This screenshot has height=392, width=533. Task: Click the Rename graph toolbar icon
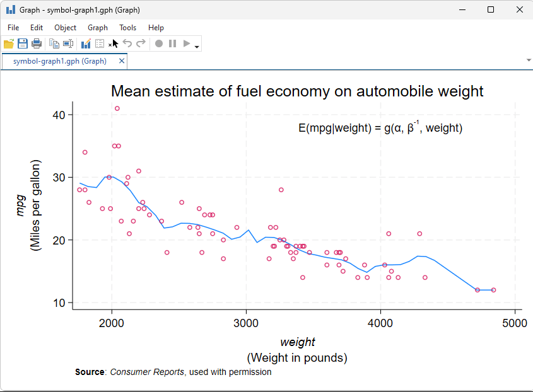pos(68,43)
